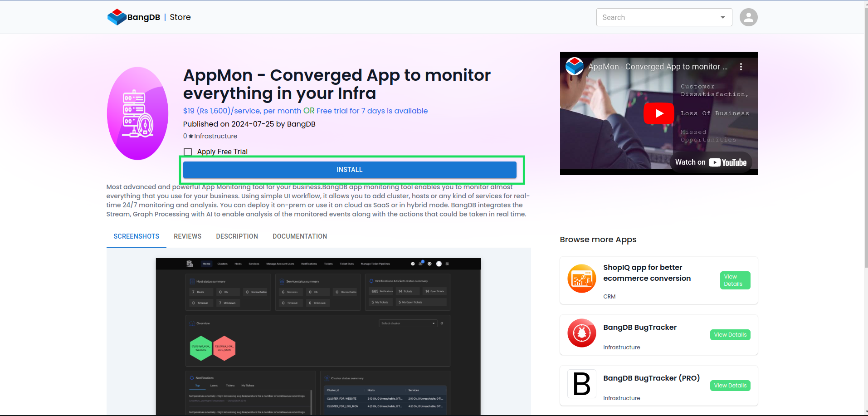The height and width of the screenshot is (416, 868).
Task: Click the BangDB logo icon
Action: [117, 17]
